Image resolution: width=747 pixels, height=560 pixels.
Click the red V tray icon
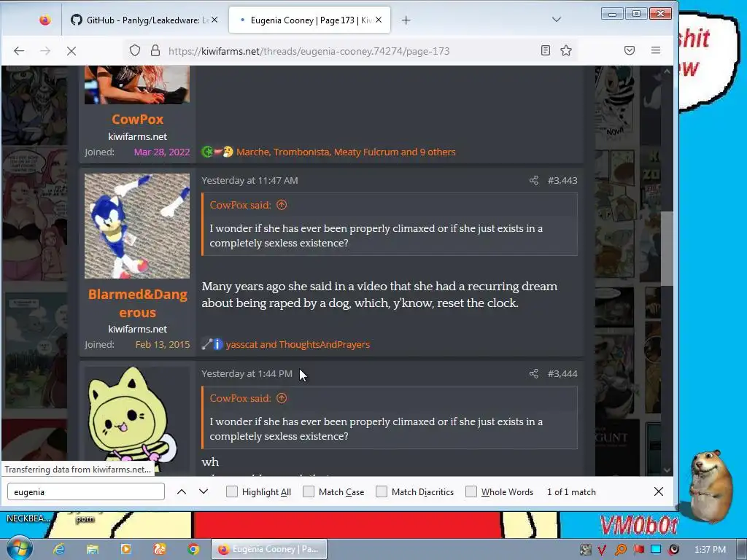pyautogui.click(x=602, y=550)
